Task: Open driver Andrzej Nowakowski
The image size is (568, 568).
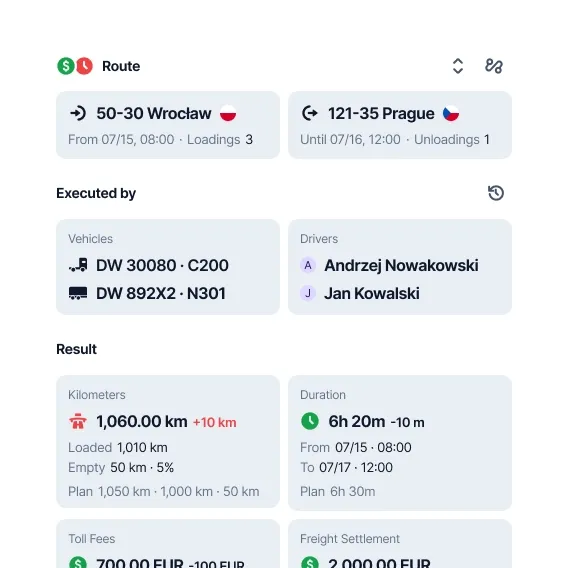Action: point(401,265)
